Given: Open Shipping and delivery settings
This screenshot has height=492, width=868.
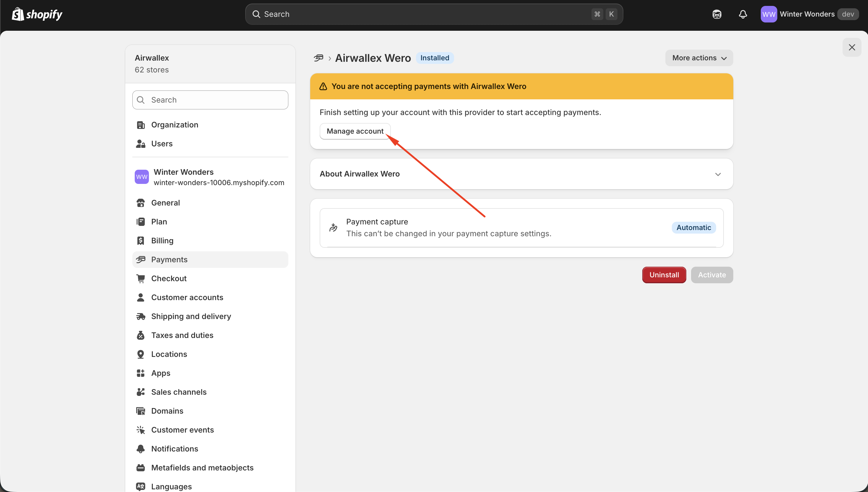Looking at the screenshot, I should pyautogui.click(x=210, y=316).
